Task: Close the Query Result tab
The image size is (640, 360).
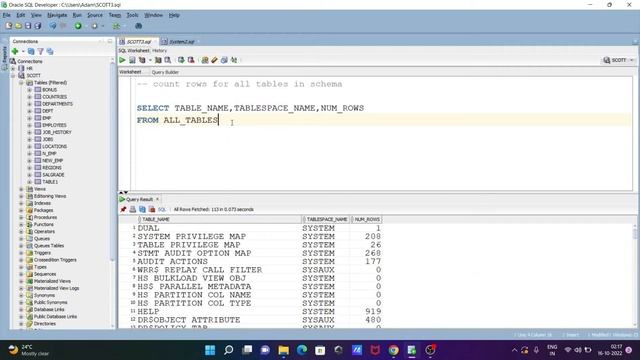Action: point(158,199)
